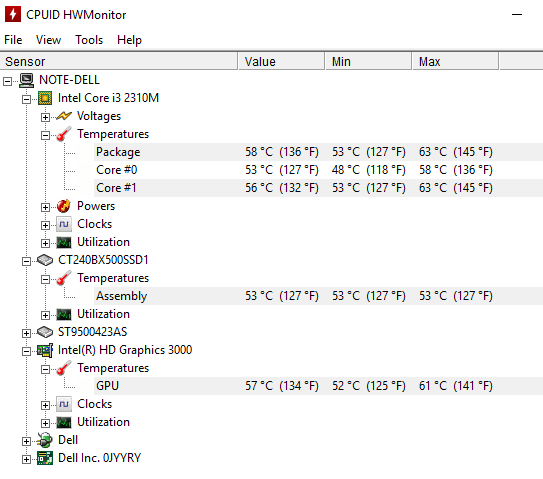Image resolution: width=543 pixels, height=479 pixels.
Task: Expand the Dell Inc. 0JYYRY node
Action: click(26, 460)
